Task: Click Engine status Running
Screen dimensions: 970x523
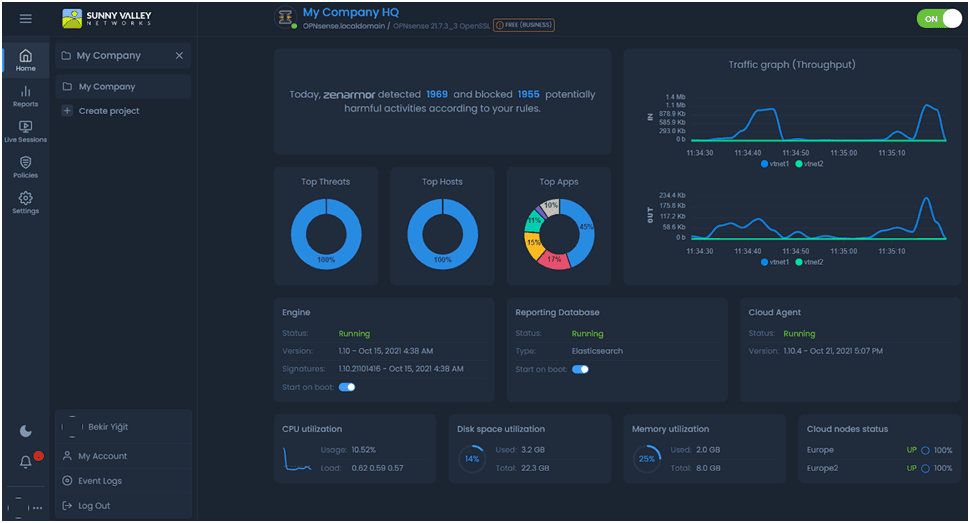Action: [x=354, y=334]
